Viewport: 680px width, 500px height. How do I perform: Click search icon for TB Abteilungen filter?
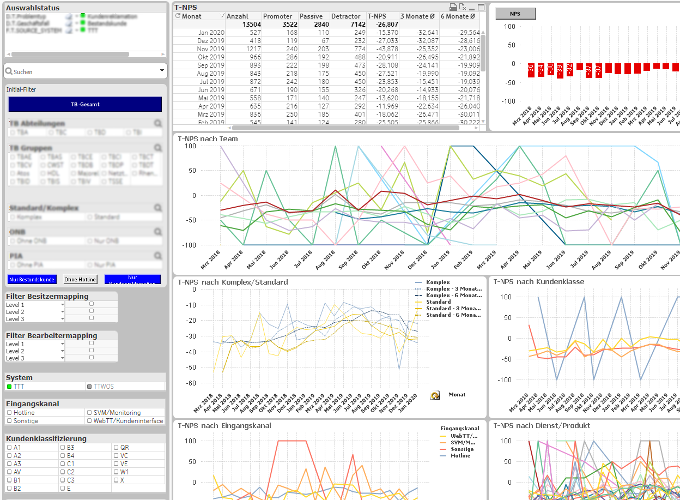pos(159,125)
